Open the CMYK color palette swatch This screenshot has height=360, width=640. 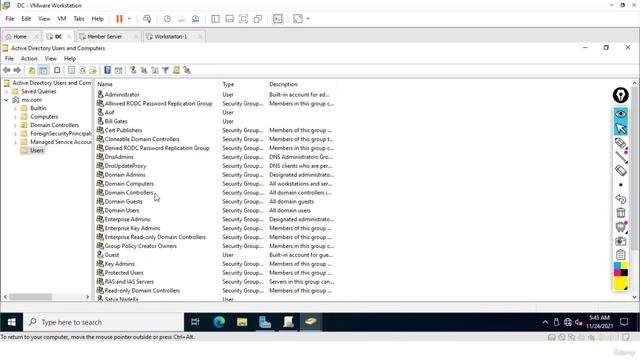point(620,269)
